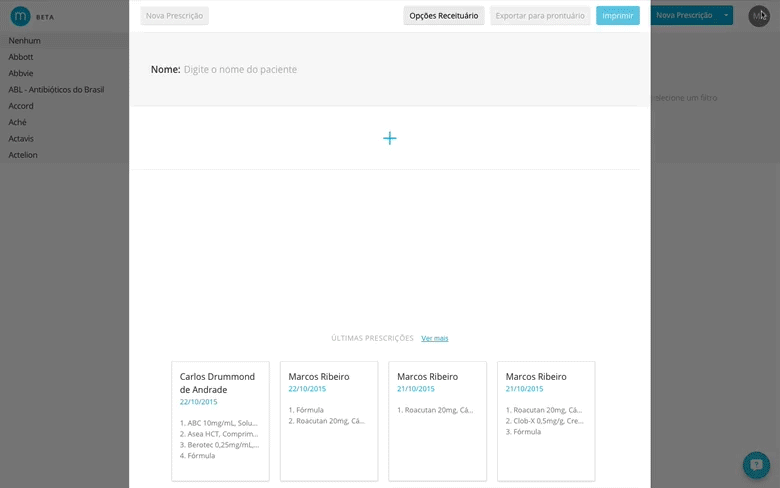The image size is (780, 488).
Task: Click the Nome: label
Action: [x=165, y=70]
